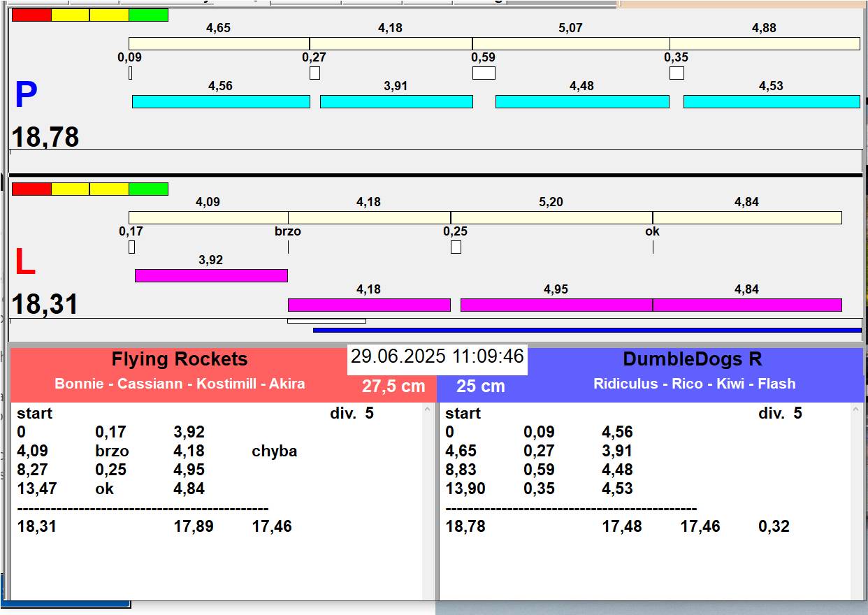Click the 25 cm jump height label
Image resolution: width=868 pixels, height=615 pixels.
[x=480, y=386]
